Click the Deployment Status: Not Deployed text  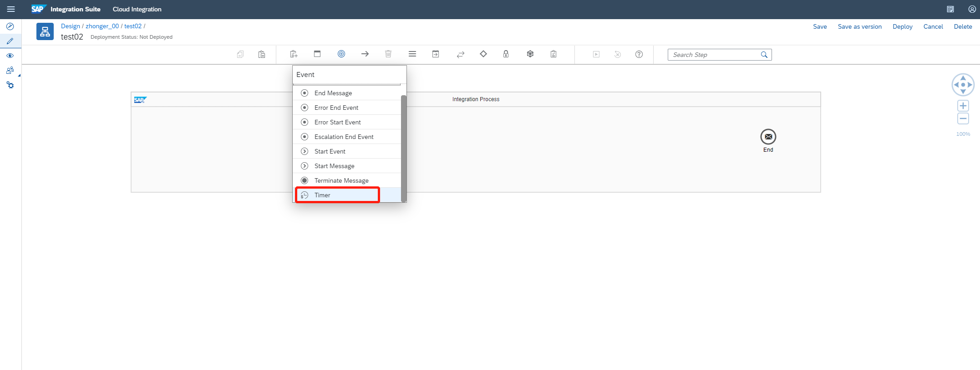click(x=132, y=37)
